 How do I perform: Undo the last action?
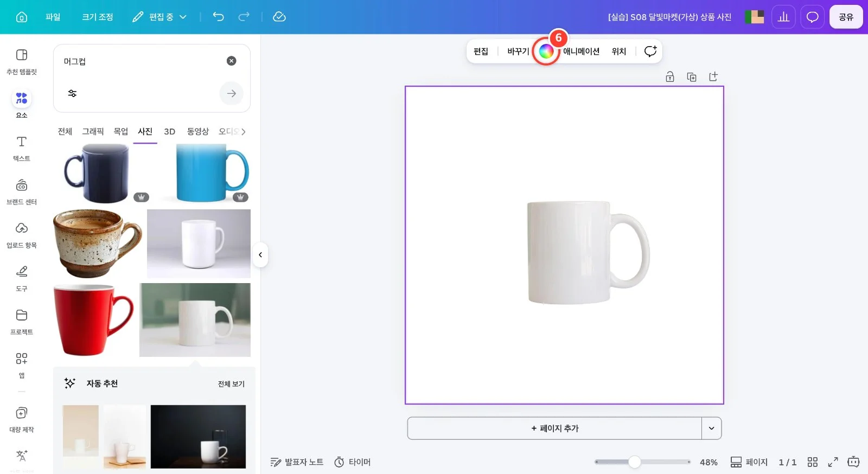pos(218,17)
